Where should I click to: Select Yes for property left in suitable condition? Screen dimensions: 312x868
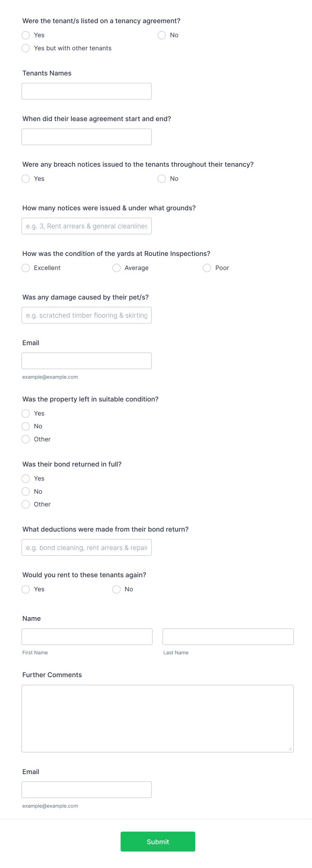pyautogui.click(x=25, y=414)
